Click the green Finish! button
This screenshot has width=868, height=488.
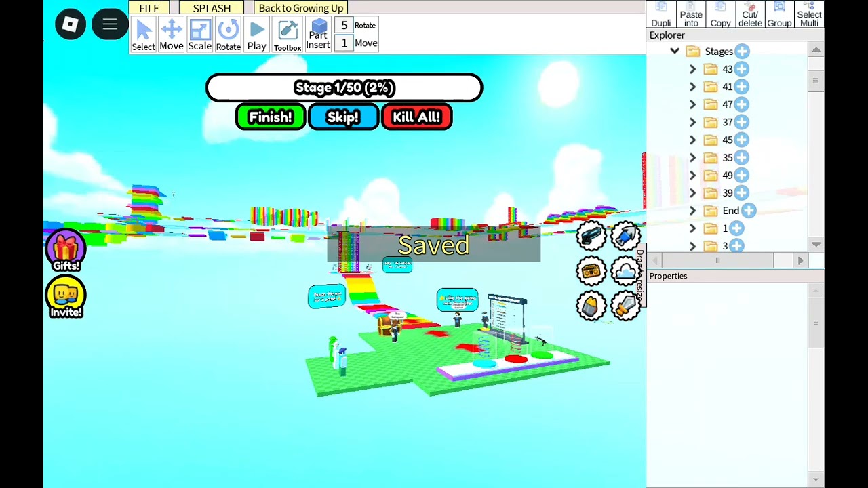(x=271, y=117)
